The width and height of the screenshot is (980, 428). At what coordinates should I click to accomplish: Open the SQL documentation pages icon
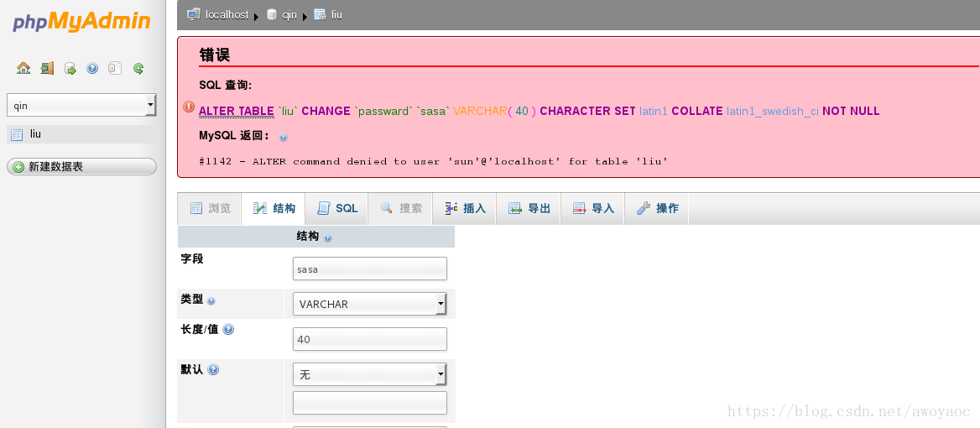pos(115,68)
